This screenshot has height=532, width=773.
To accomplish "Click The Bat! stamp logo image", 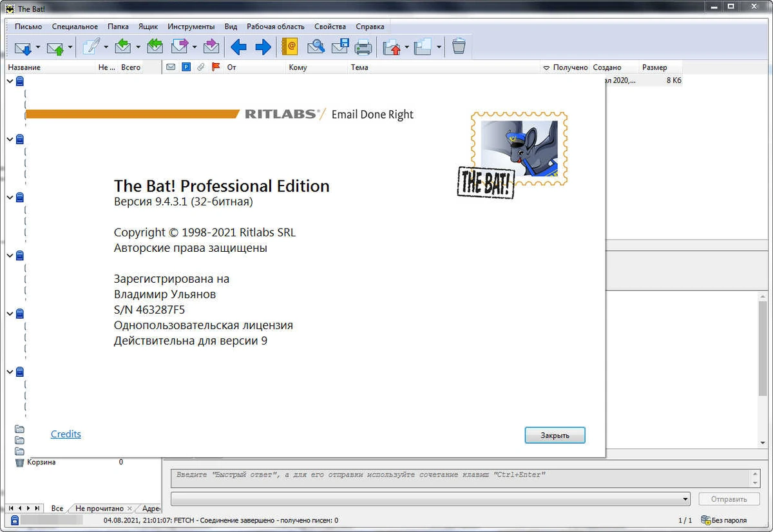I will coord(512,155).
